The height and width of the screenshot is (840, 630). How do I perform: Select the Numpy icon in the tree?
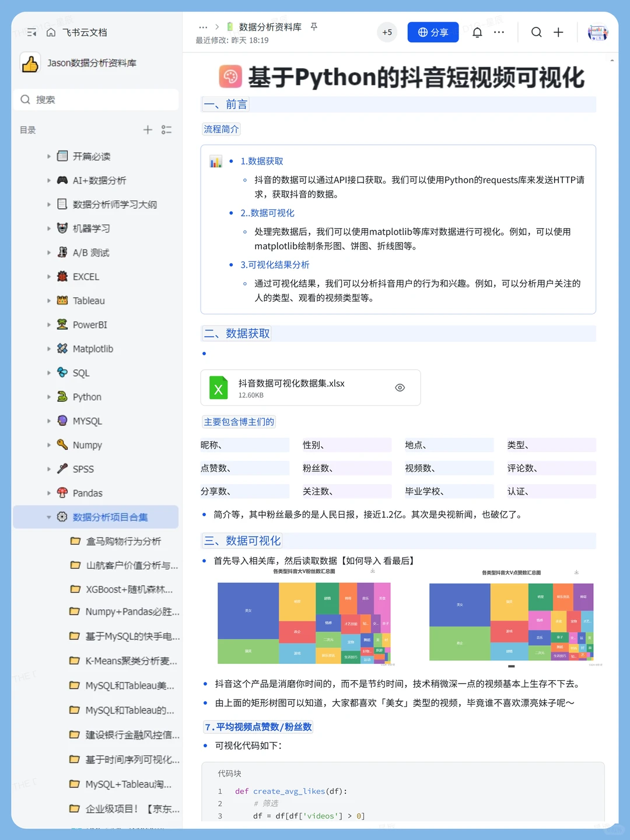pyautogui.click(x=62, y=444)
